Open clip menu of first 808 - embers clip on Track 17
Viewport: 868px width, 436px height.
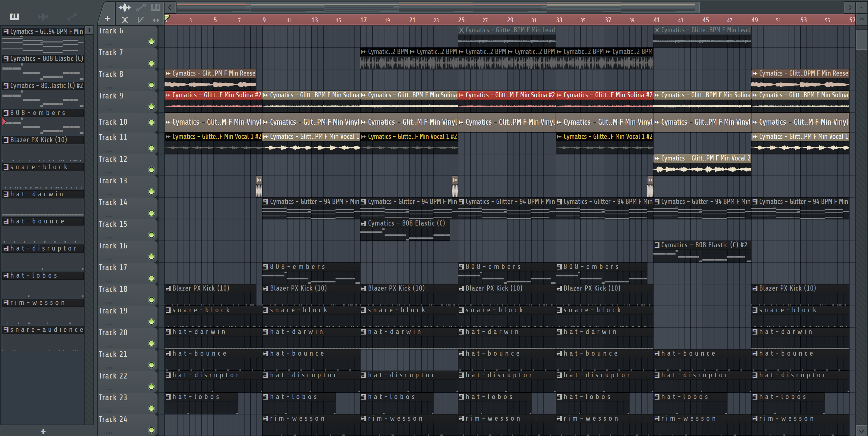[x=266, y=267]
